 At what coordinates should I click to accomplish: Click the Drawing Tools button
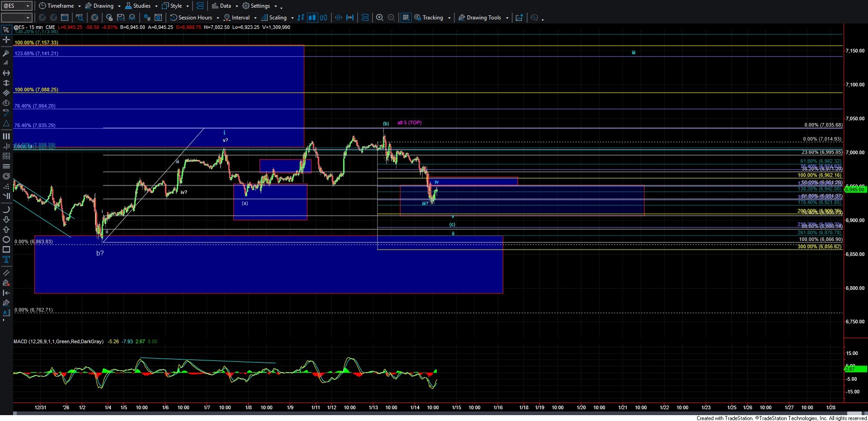(x=483, y=18)
